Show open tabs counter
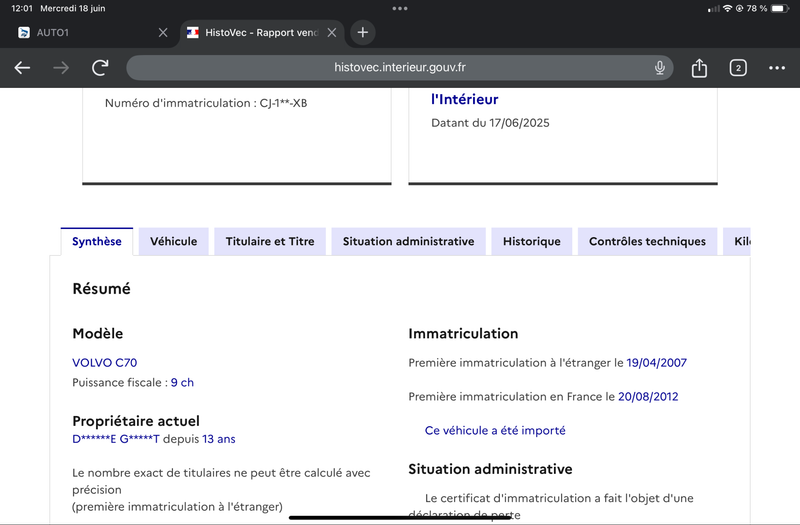800x525 pixels. click(x=738, y=67)
